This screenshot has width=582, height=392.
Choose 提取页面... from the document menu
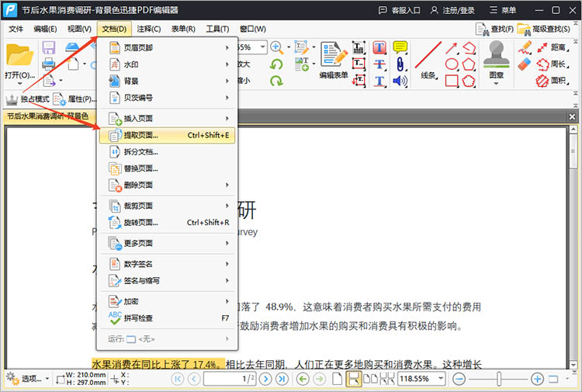(x=167, y=136)
